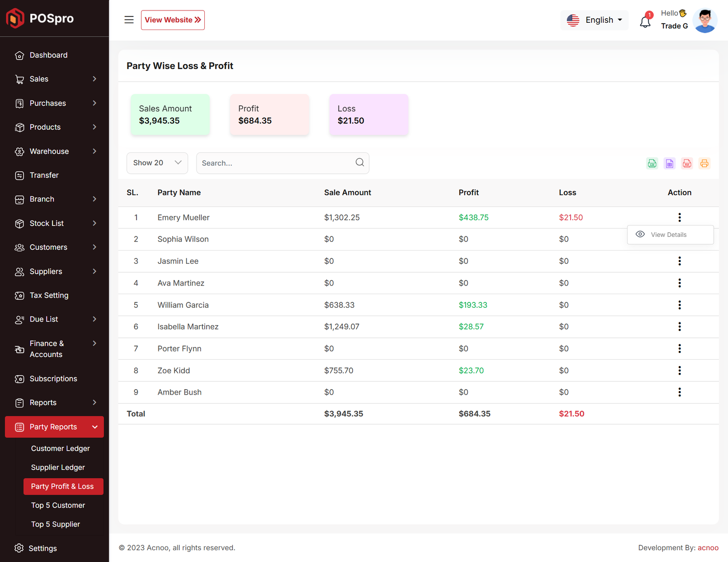Open the three-dot action menu for William Garcia

[679, 305]
